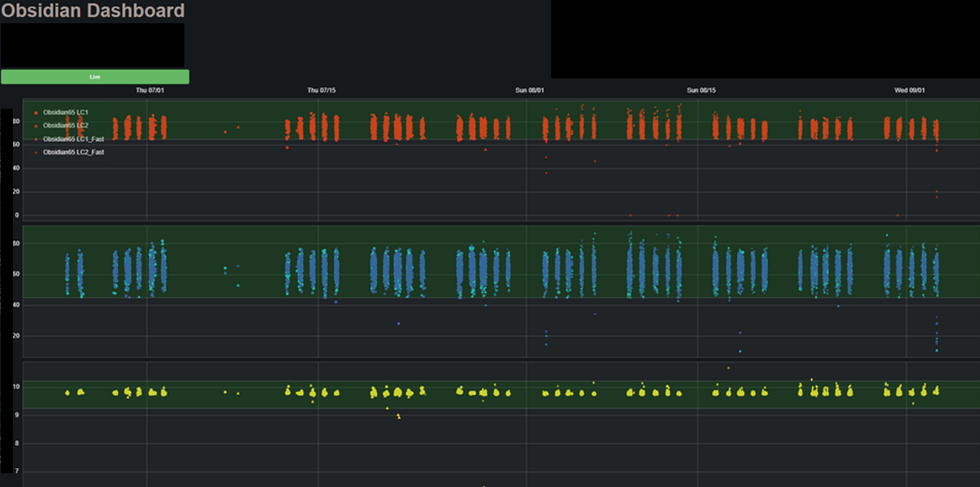Click the 40 tick on the blue chart's y-axis

point(15,305)
